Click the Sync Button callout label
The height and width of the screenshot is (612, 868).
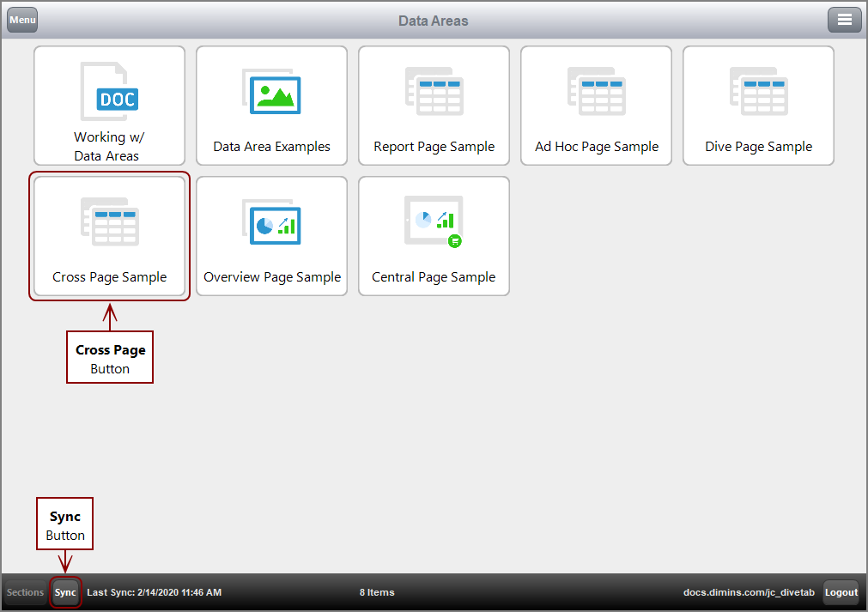click(x=64, y=524)
